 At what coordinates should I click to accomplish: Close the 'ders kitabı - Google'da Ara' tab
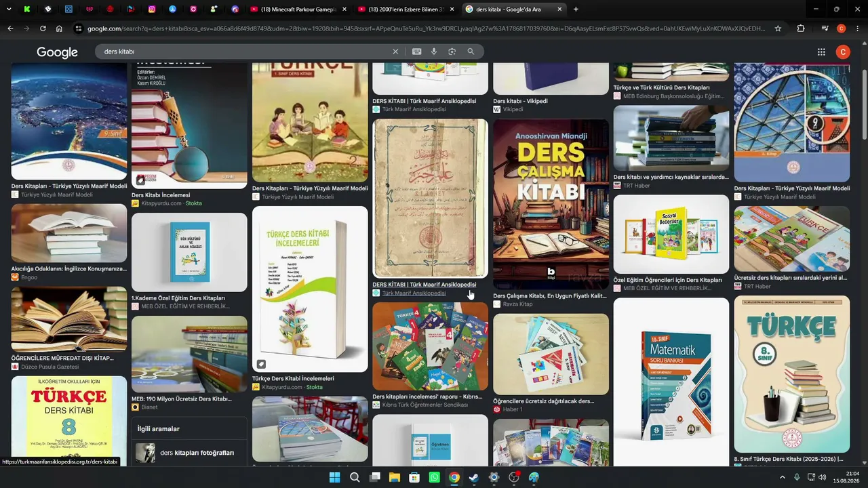[559, 9]
